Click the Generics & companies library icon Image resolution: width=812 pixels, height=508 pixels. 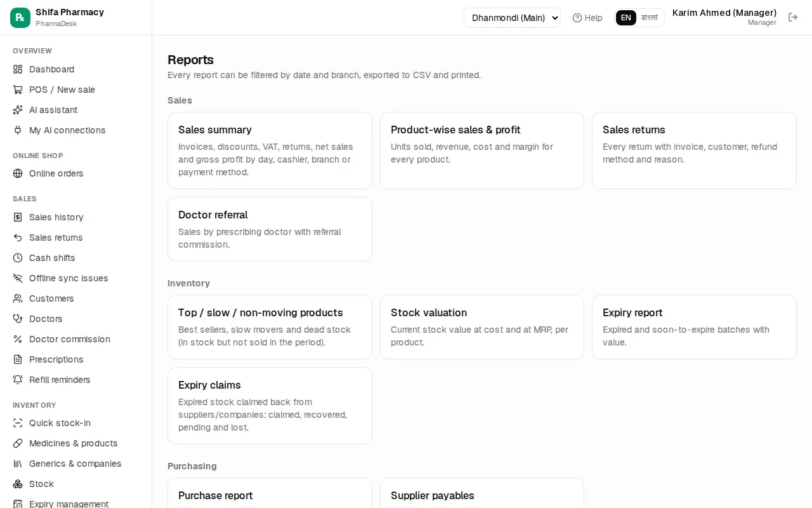(18, 464)
